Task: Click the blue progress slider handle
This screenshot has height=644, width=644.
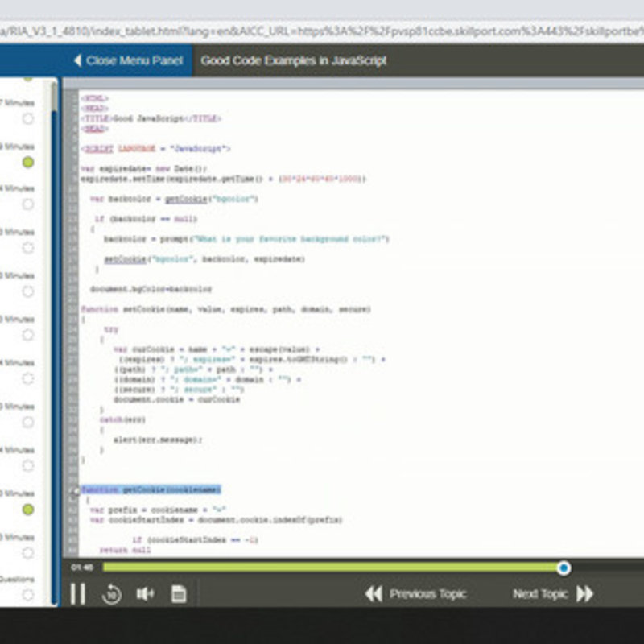Action: (563, 568)
